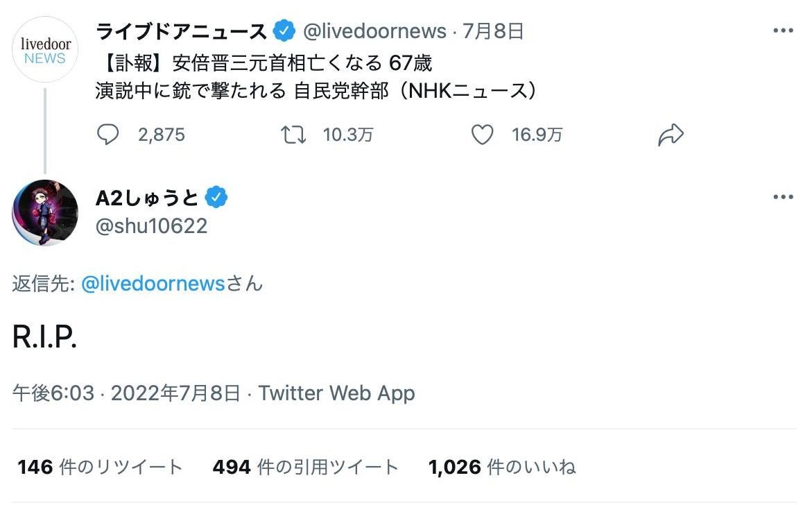The image size is (812, 505).
Task: Expand options for the A2しゅうと tweet header
Action: (784, 196)
